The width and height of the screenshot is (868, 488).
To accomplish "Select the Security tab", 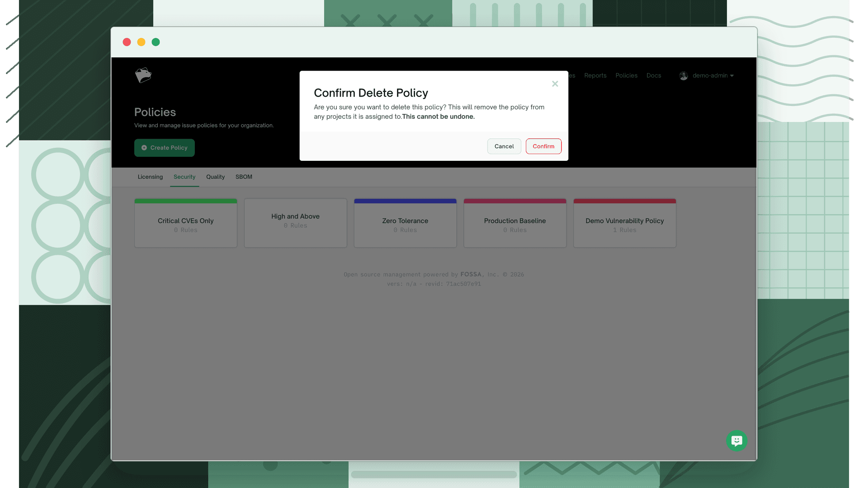I will click(184, 177).
